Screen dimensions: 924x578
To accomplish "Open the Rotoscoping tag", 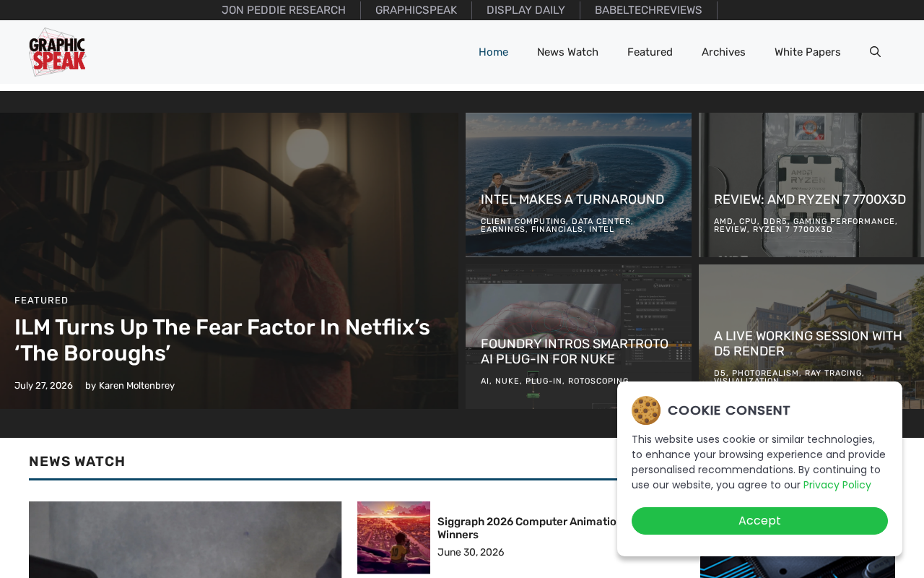I will (598, 381).
